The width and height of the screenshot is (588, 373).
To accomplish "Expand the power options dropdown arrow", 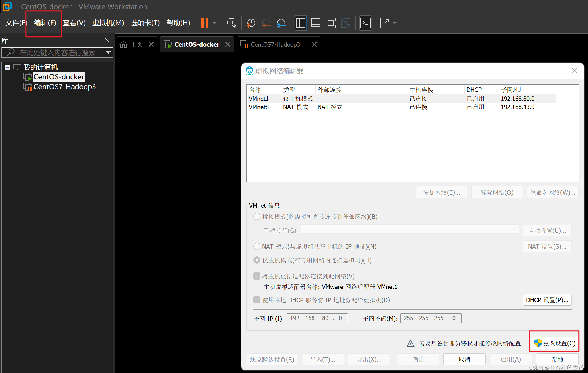I will tap(215, 23).
